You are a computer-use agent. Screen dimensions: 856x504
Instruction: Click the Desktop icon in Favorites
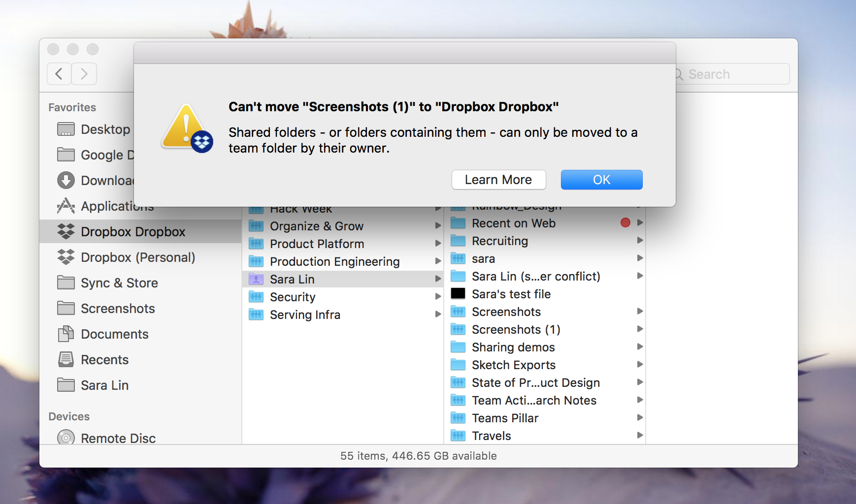pos(66,129)
